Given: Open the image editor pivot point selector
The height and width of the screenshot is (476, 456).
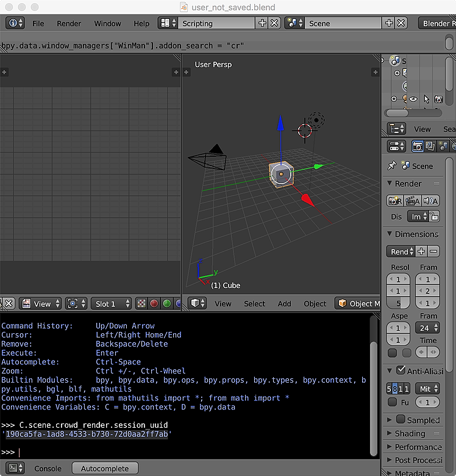Looking at the screenshot, I should coord(76,303).
